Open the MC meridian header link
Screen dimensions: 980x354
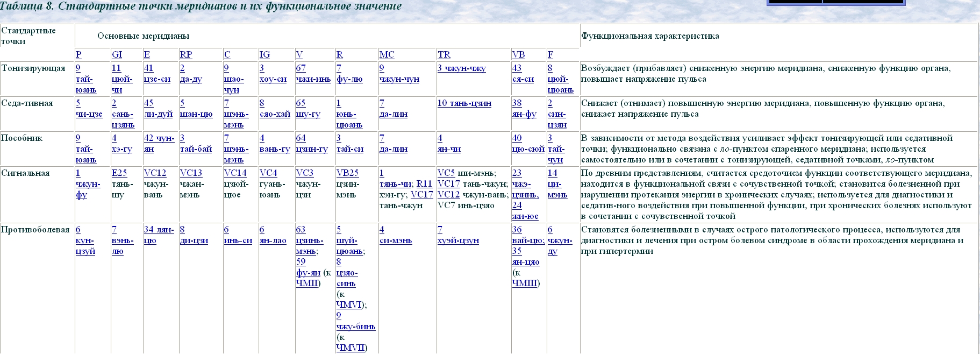pos(387,55)
